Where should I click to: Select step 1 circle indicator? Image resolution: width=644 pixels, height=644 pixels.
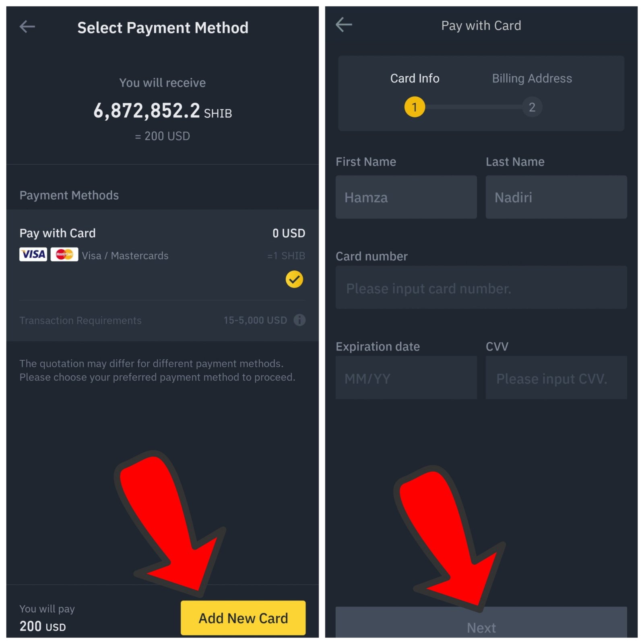pyautogui.click(x=415, y=107)
